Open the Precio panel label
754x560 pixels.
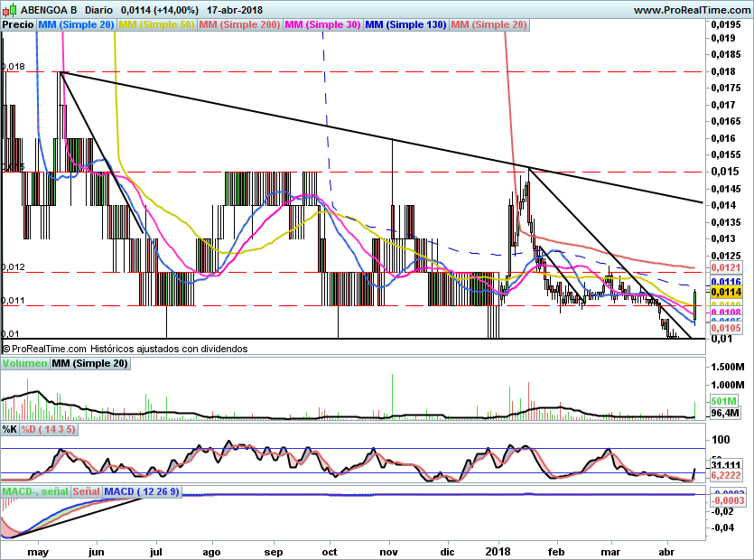click(x=18, y=25)
